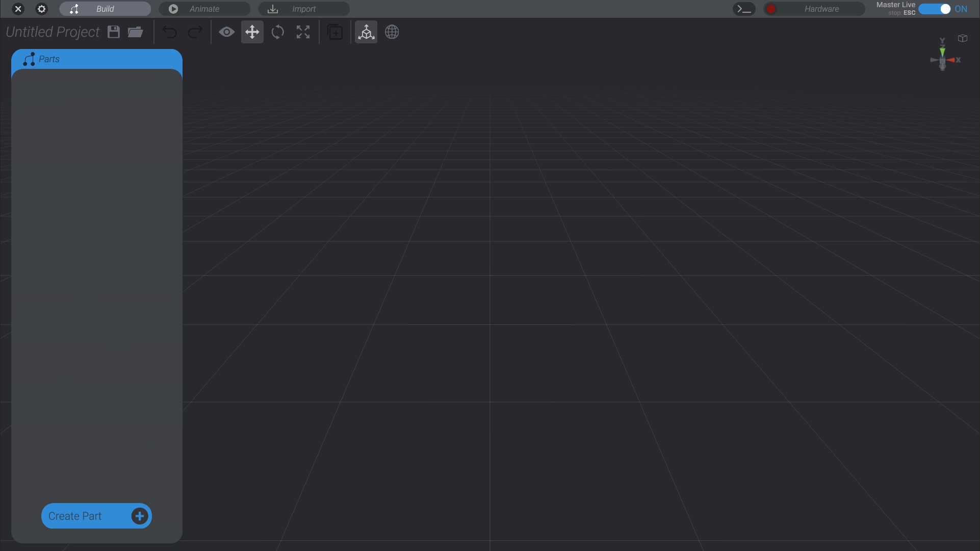The image size is (980, 551).
Task: Toggle perspective cube near axis gizmo
Action: (962, 38)
